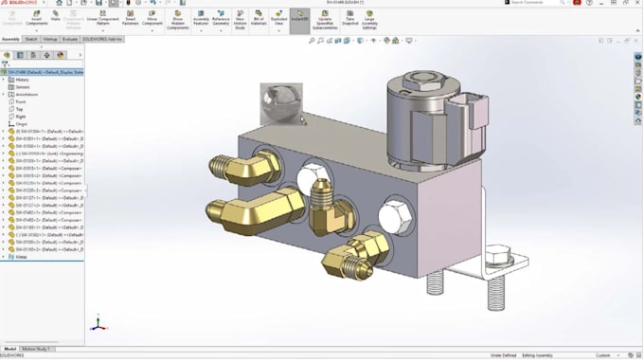Switch to SOLIDWORKS Add-Ins tab
The height and width of the screenshot is (363, 644).
tap(102, 39)
